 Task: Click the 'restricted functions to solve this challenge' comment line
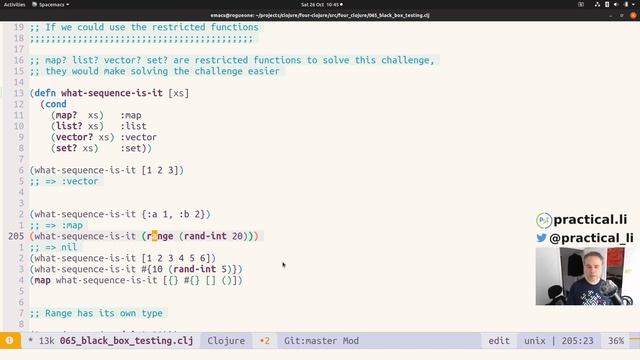click(x=232, y=60)
